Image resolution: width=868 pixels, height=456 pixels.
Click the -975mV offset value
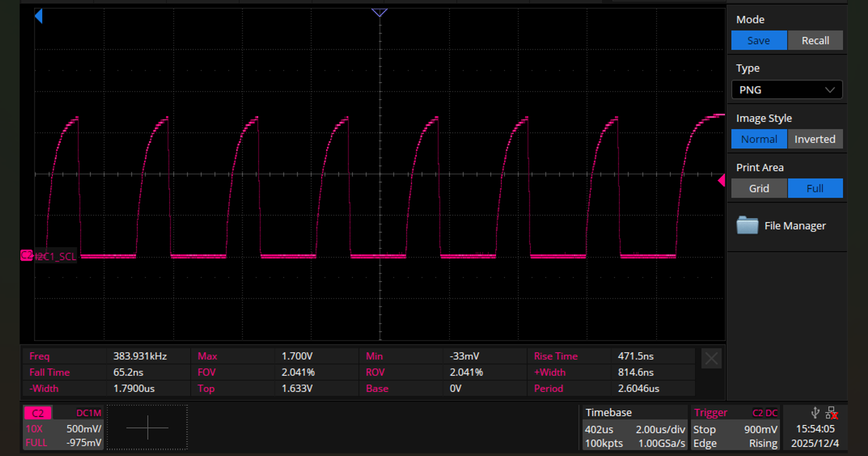[84, 443]
